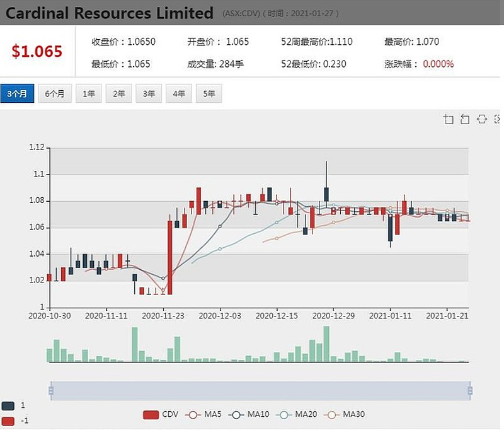Click the 收盘价 1.0650 value
The height and width of the screenshot is (430, 504).
(141, 42)
